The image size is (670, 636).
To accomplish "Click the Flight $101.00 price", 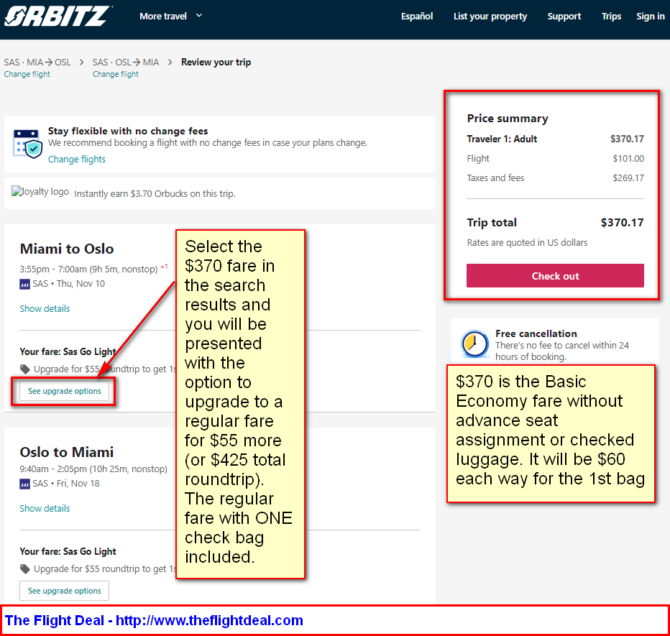I will (628, 159).
